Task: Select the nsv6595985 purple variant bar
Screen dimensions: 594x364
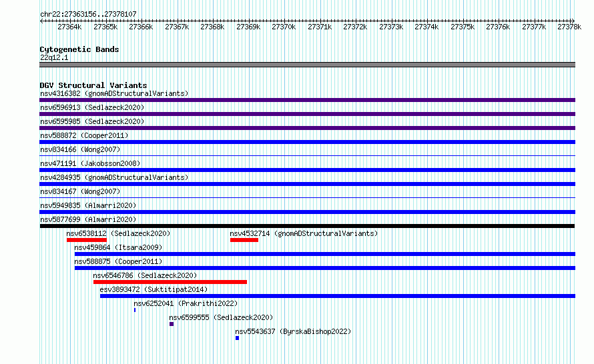Action: (307, 128)
